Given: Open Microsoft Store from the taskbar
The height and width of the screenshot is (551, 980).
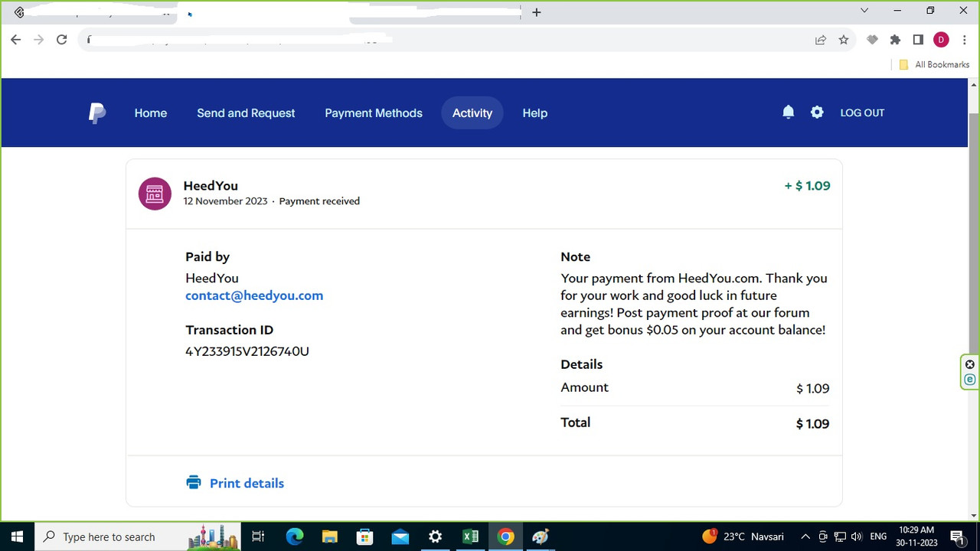Looking at the screenshot, I should tap(364, 536).
